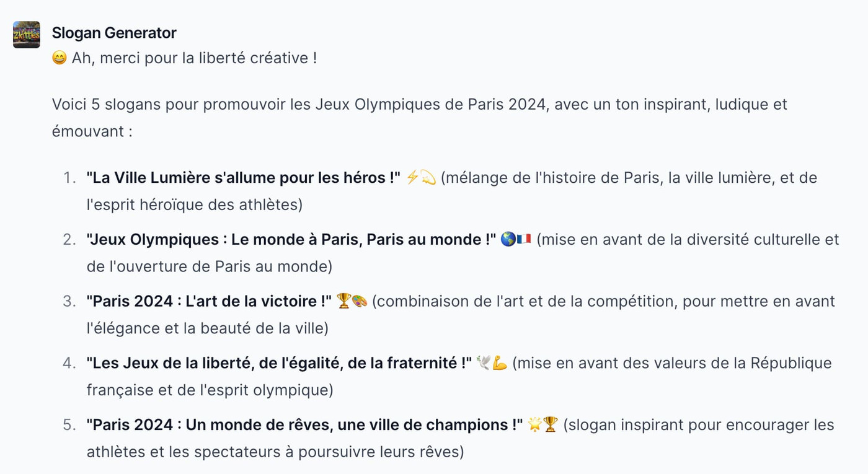Click the glowing star emoji in slogan five
This screenshot has width=868, height=474.
click(x=535, y=425)
